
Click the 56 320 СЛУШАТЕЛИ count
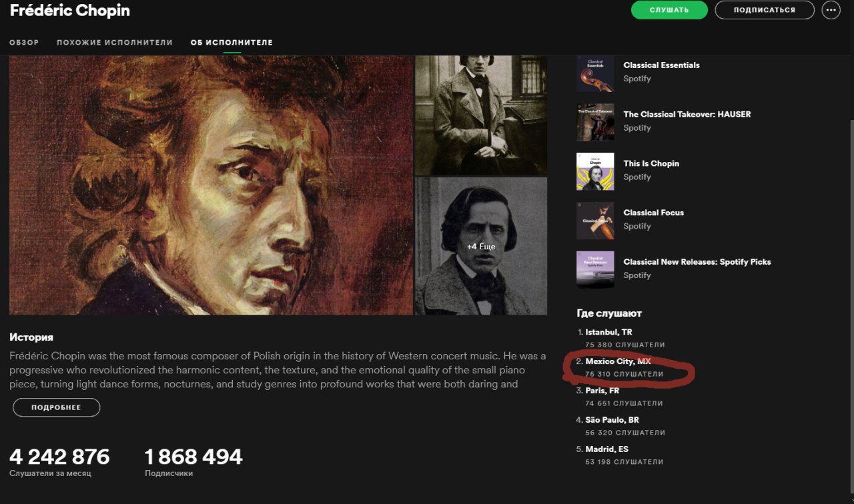tap(624, 433)
